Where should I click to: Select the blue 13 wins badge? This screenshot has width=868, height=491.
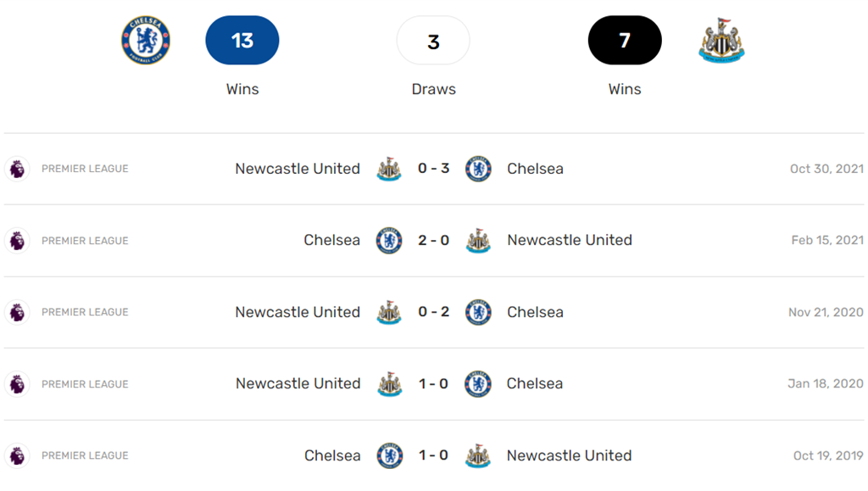click(x=242, y=41)
